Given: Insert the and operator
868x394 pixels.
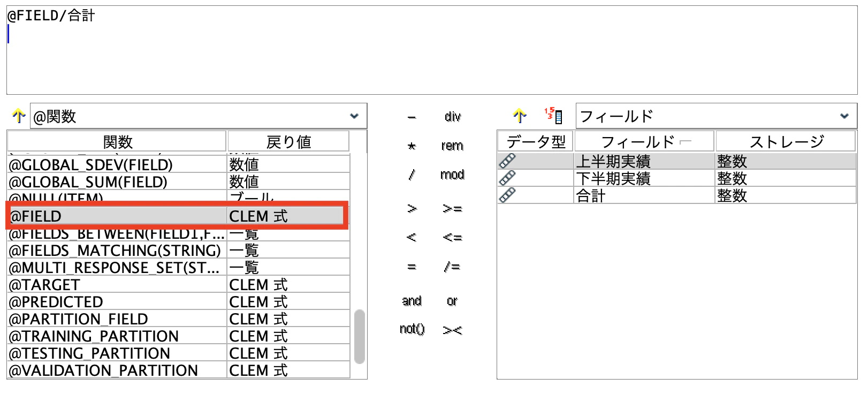Looking at the screenshot, I should [x=412, y=301].
